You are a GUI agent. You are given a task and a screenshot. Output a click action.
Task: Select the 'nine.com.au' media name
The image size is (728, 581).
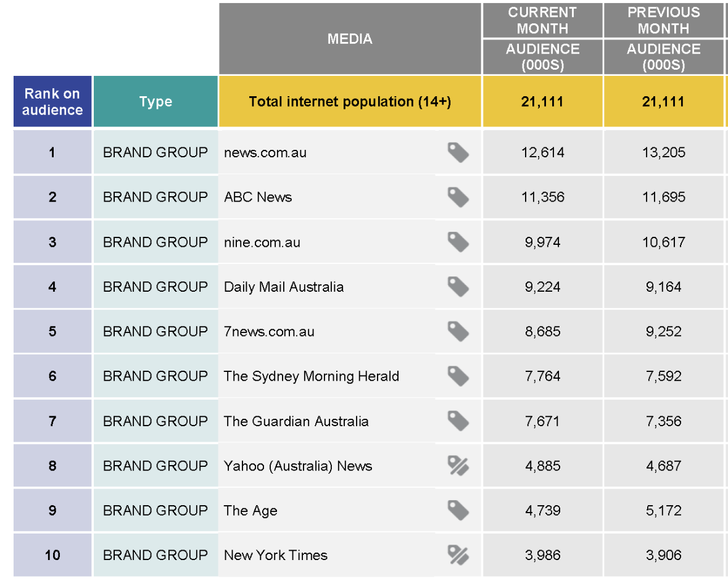262,242
